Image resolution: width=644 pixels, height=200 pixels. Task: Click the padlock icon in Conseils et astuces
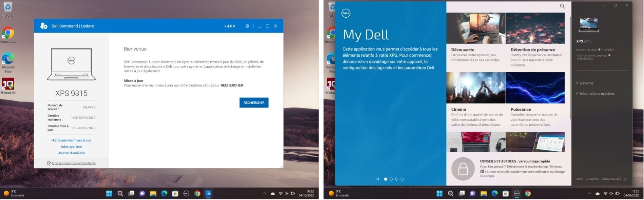pyautogui.click(x=463, y=169)
